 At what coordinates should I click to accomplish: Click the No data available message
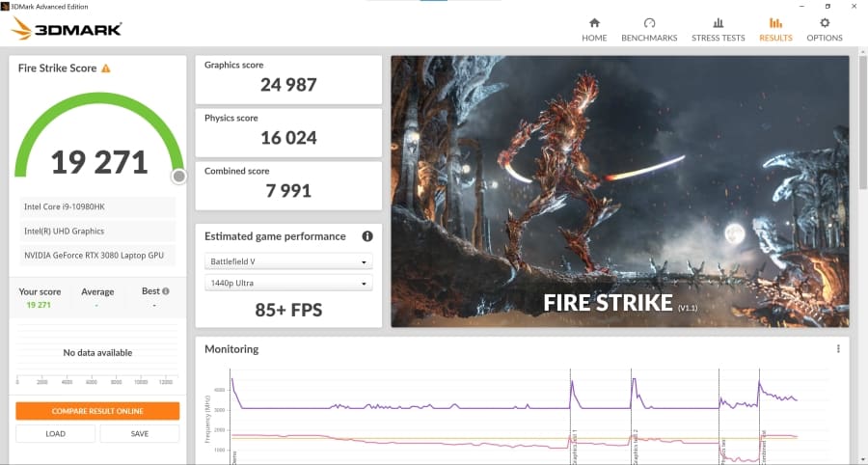pyautogui.click(x=97, y=353)
